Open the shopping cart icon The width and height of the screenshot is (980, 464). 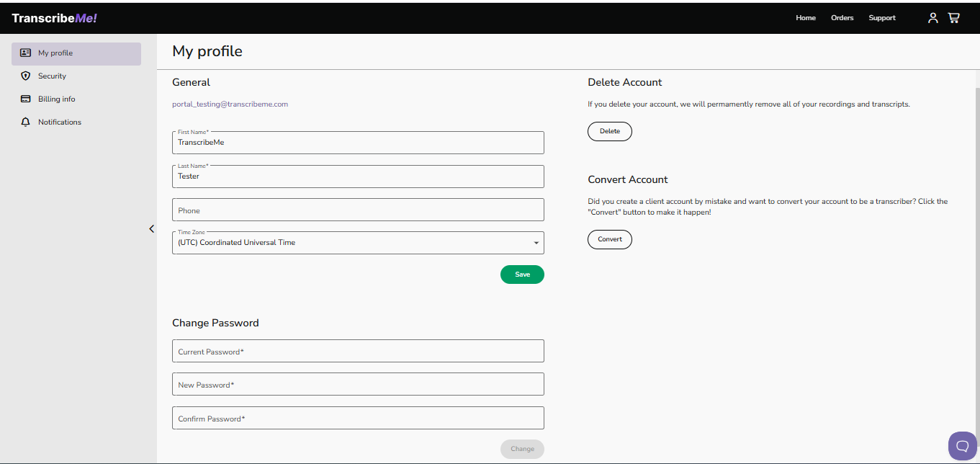coord(953,17)
